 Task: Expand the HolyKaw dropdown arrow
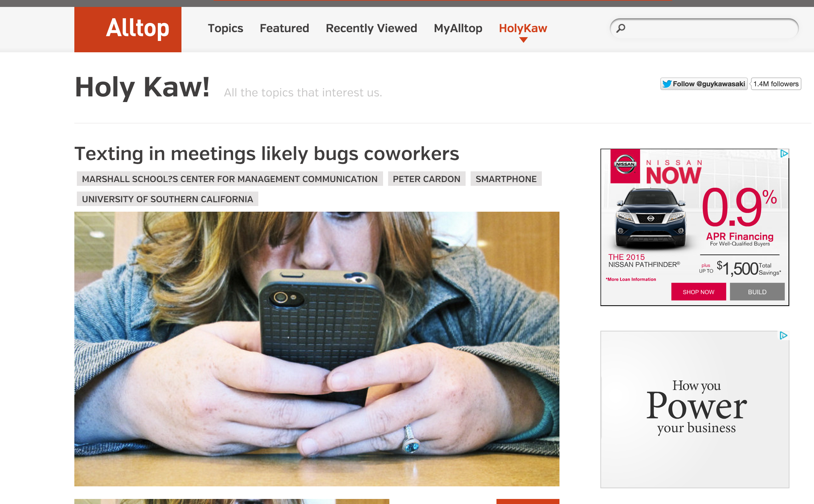coord(523,40)
